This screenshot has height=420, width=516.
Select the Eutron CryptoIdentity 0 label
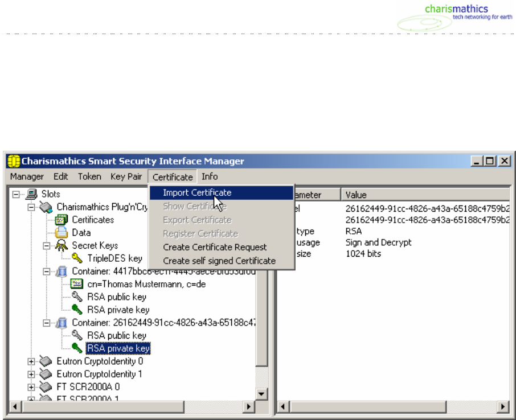100,361
